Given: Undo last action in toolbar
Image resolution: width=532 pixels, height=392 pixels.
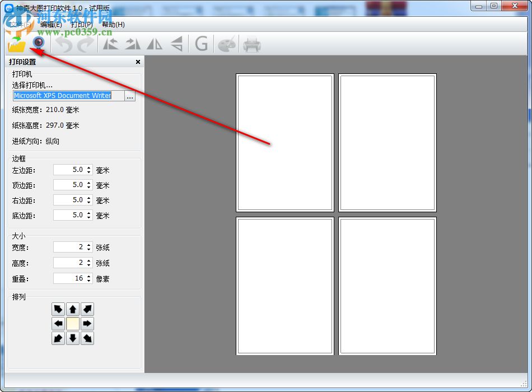Looking at the screenshot, I should [x=64, y=44].
